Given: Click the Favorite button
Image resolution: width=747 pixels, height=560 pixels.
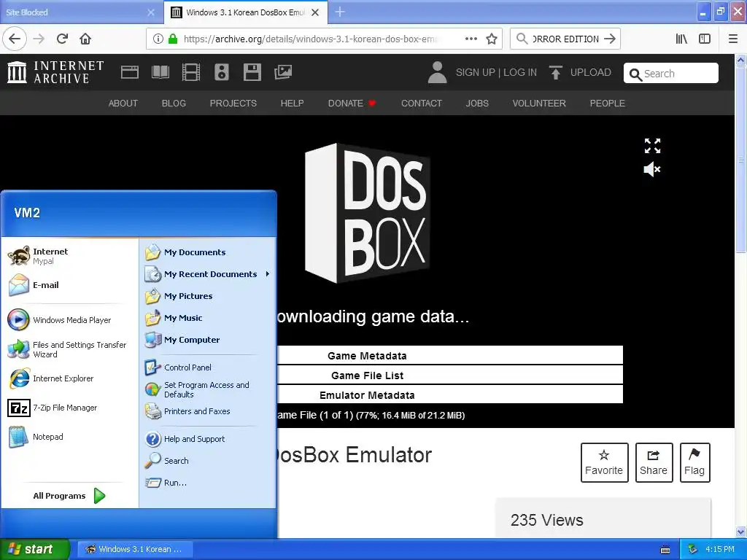Looking at the screenshot, I should pos(604,462).
